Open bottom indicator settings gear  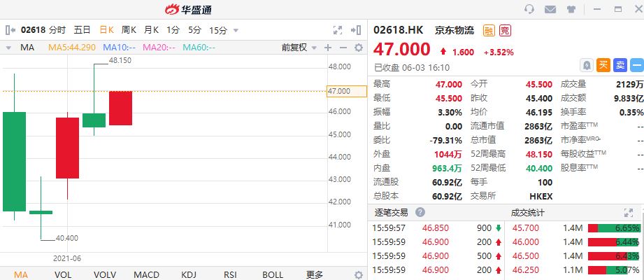pos(359,274)
